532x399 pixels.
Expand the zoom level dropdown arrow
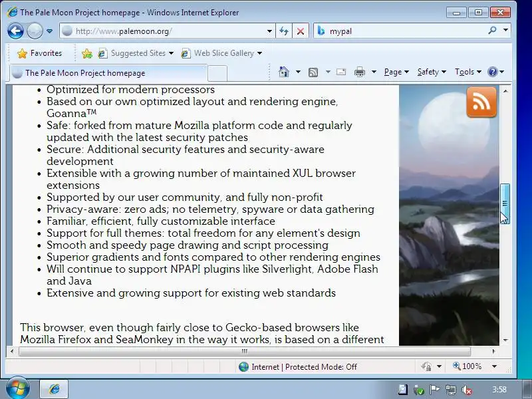click(x=494, y=366)
